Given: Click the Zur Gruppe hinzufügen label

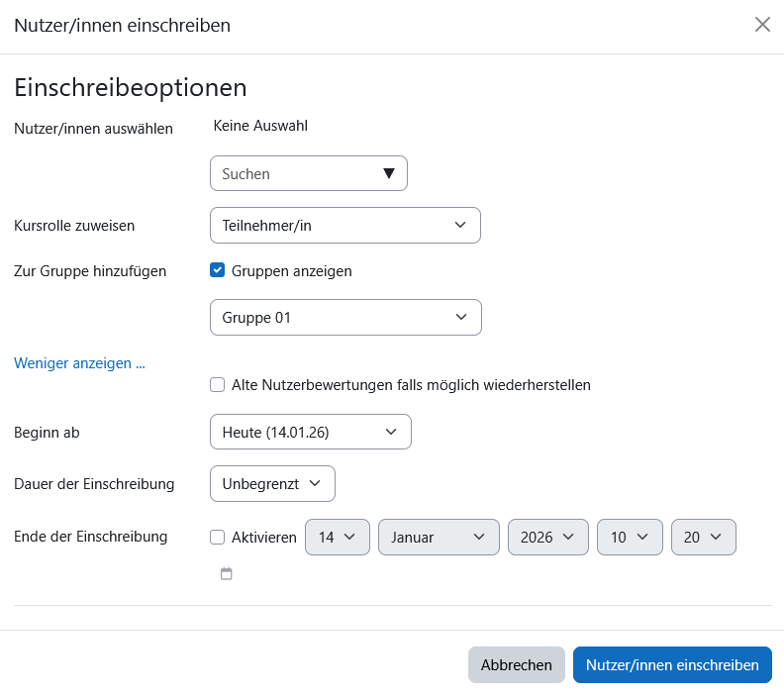Looking at the screenshot, I should point(90,271).
